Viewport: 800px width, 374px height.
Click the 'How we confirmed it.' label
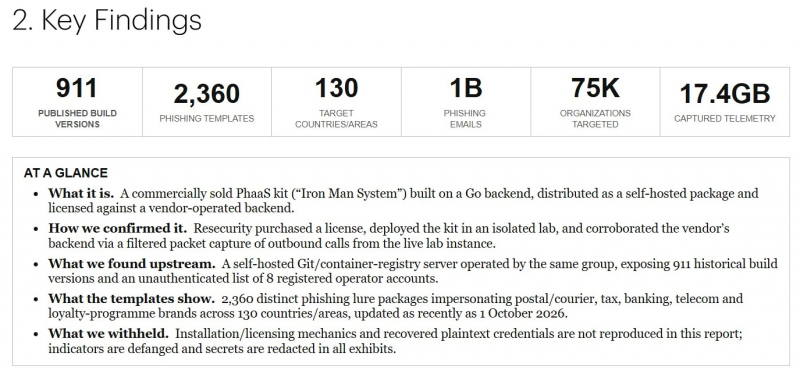click(118, 228)
